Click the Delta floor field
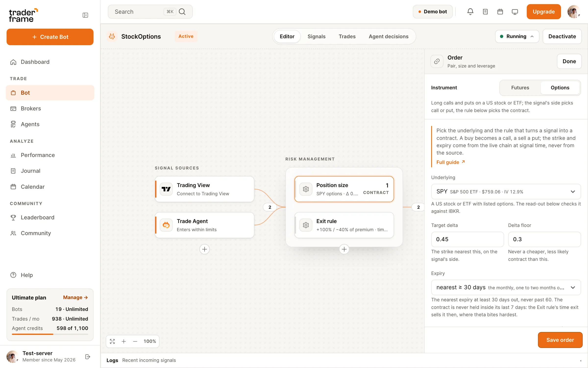The height and width of the screenshot is (368, 588). tap(544, 239)
